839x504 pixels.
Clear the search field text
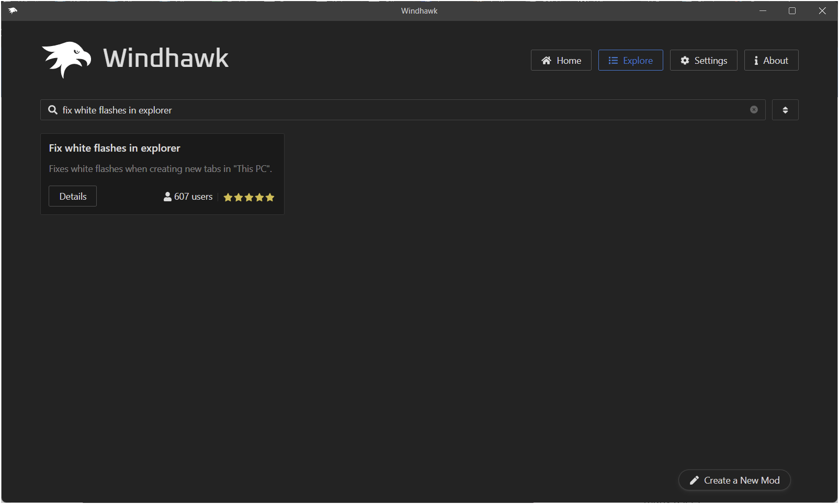754,110
